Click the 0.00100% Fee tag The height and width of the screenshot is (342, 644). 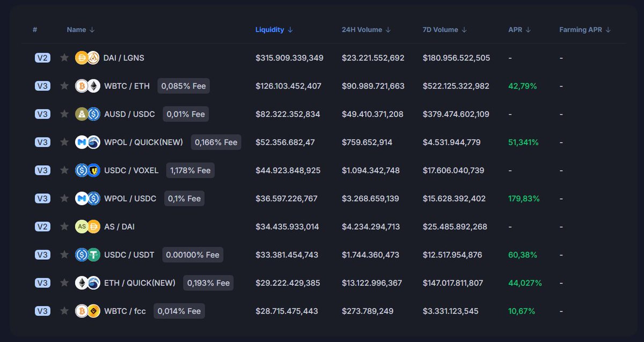(x=193, y=255)
